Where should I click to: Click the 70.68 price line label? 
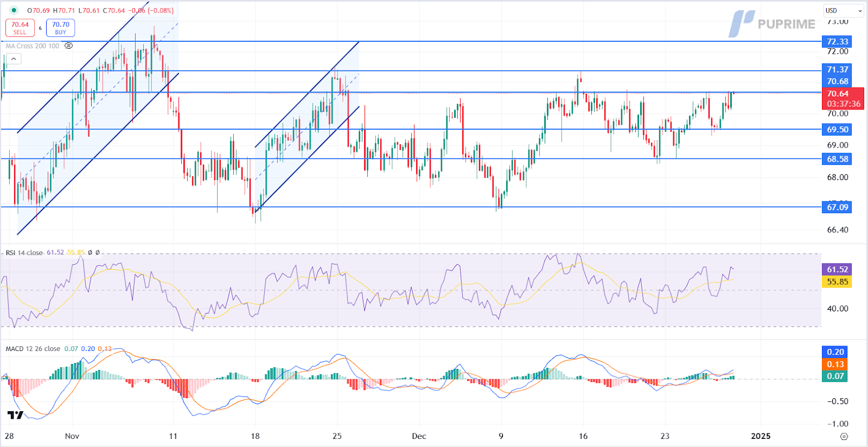837,81
